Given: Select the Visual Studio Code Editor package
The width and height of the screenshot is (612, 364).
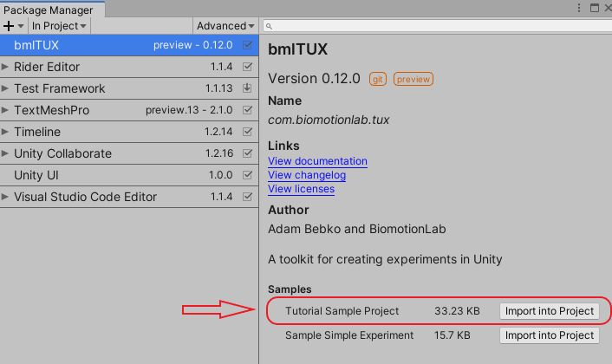Looking at the screenshot, I should (129, 197).
